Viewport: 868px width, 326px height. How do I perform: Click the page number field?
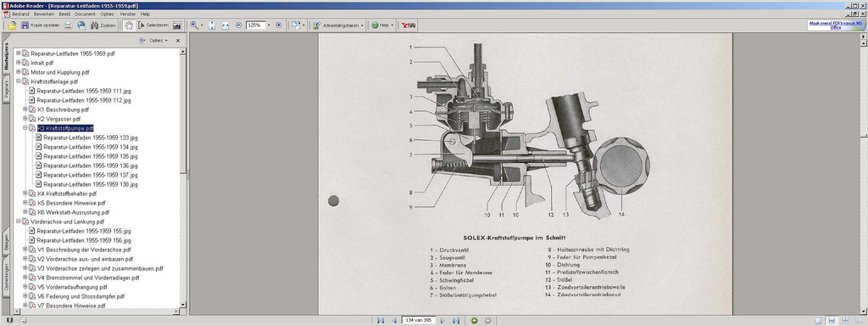coord(418,320)
